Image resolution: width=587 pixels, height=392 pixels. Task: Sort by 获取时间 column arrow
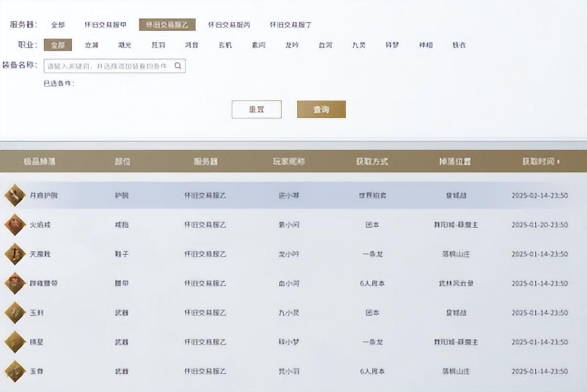click(559, 162)
